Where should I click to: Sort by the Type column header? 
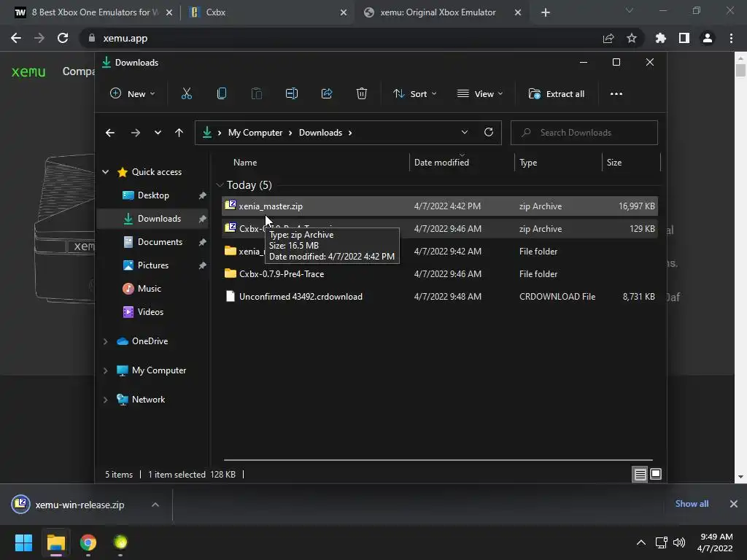click(x=528, y=163)
